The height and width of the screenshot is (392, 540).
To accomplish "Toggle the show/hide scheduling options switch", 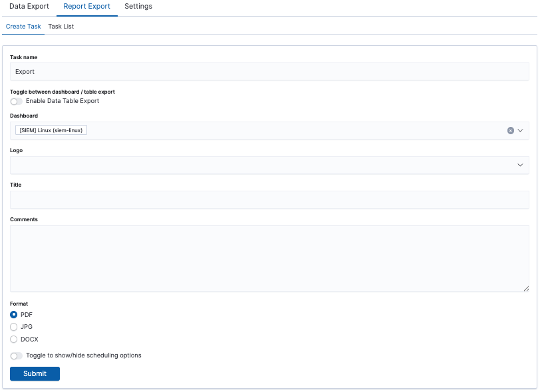I will pos(17,356).
